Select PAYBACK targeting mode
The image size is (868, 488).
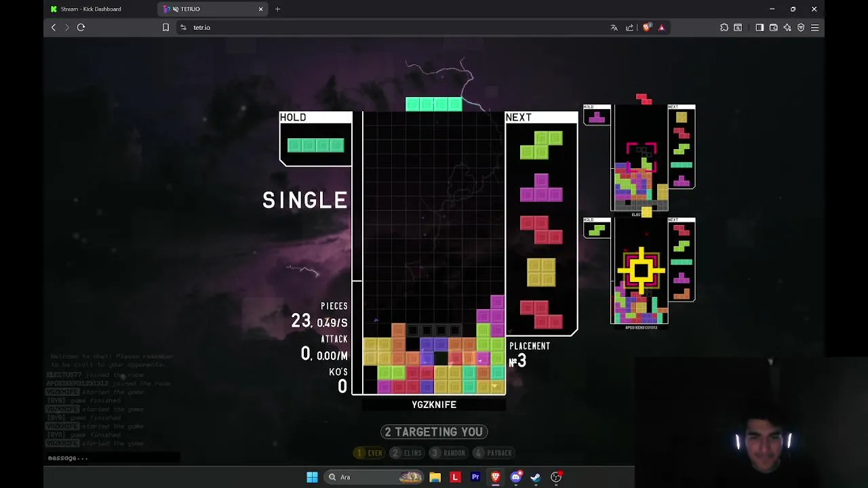click(494, 453)
